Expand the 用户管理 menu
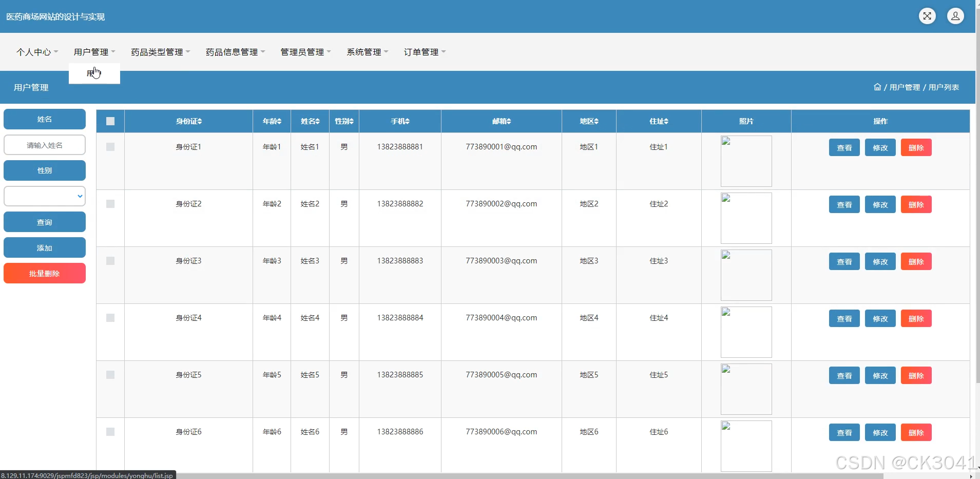 click(x=94, y=52)
